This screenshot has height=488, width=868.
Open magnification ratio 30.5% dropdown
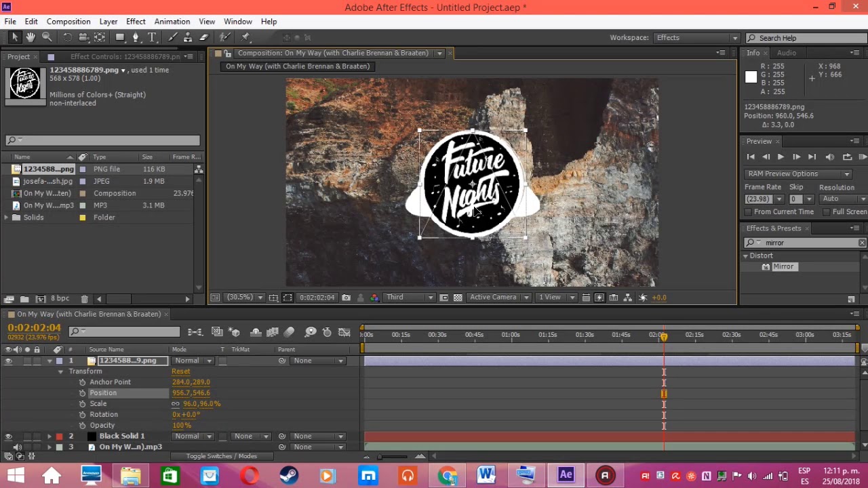tap(245, 298)
